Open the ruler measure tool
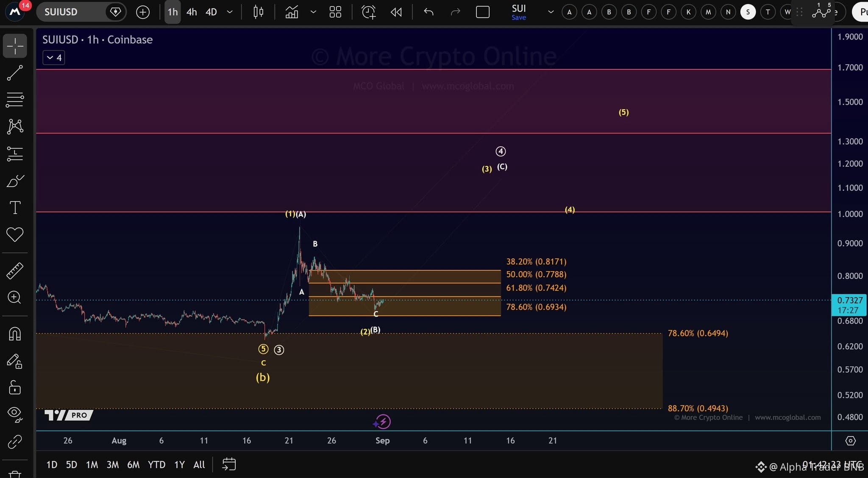Image resolution: width=868 pixels, height=478 pixels. 15,271
